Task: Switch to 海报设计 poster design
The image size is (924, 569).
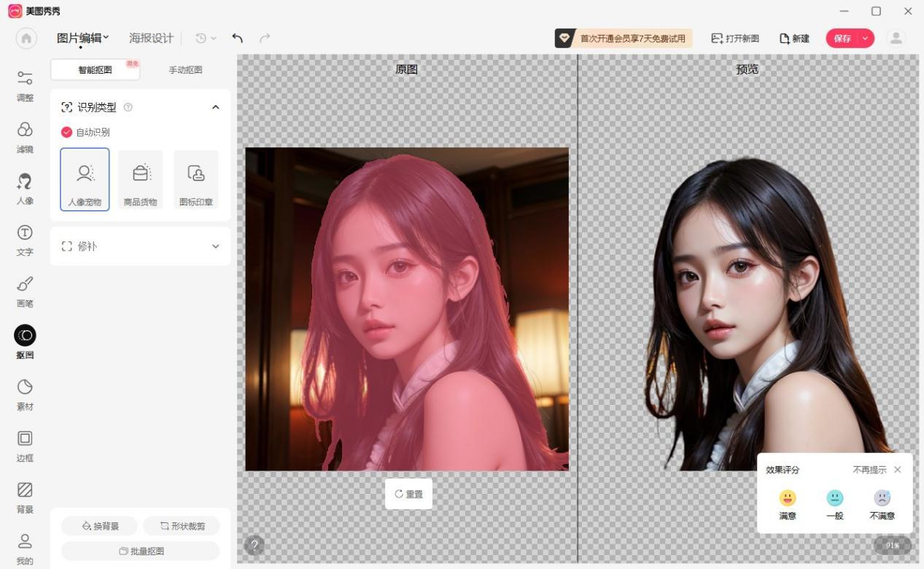Action: 151,38
